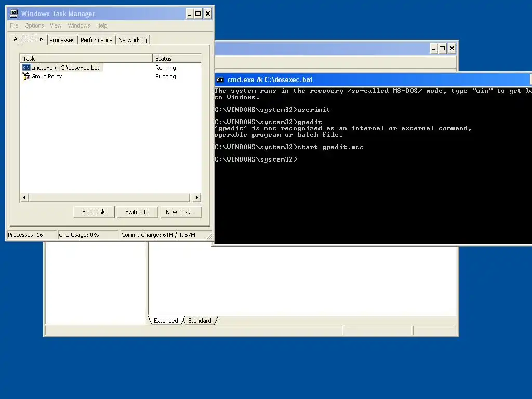This screenshot has height=399, width=532.
Task: Click the Task Manager resize grip
Action: tap(210, 236)
